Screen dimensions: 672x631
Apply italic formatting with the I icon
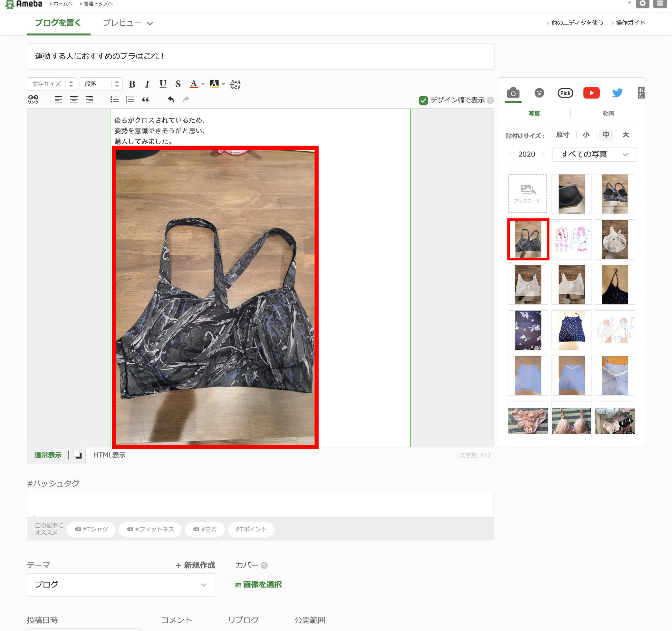click(x=147, y=84)
